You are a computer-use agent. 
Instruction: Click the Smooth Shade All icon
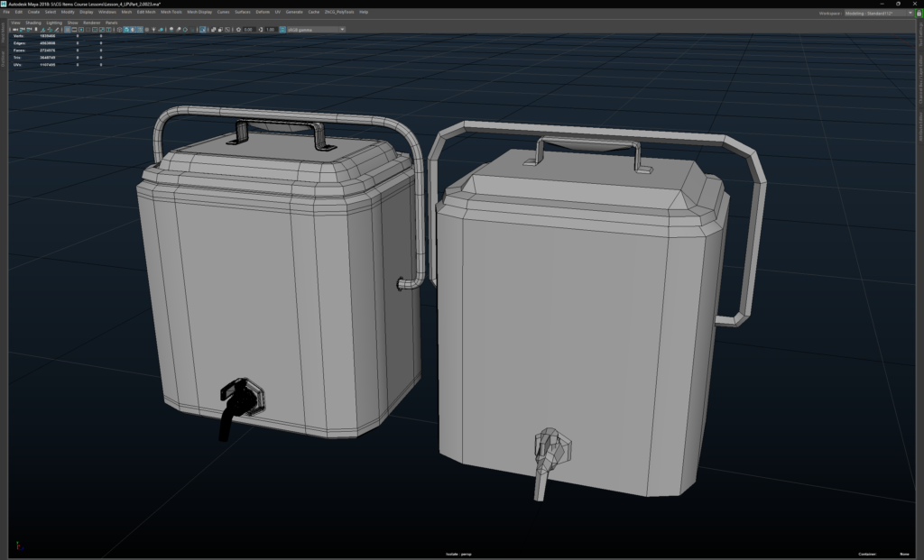point(126,29)
